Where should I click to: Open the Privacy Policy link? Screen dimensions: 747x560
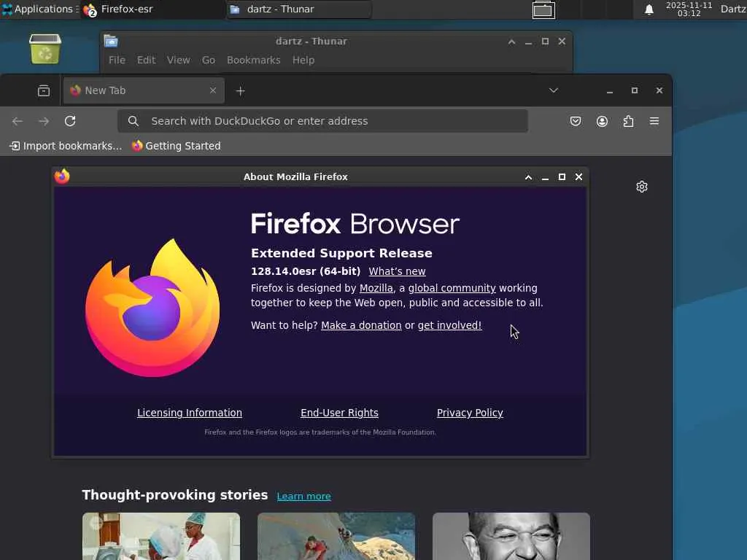(470, 413)
